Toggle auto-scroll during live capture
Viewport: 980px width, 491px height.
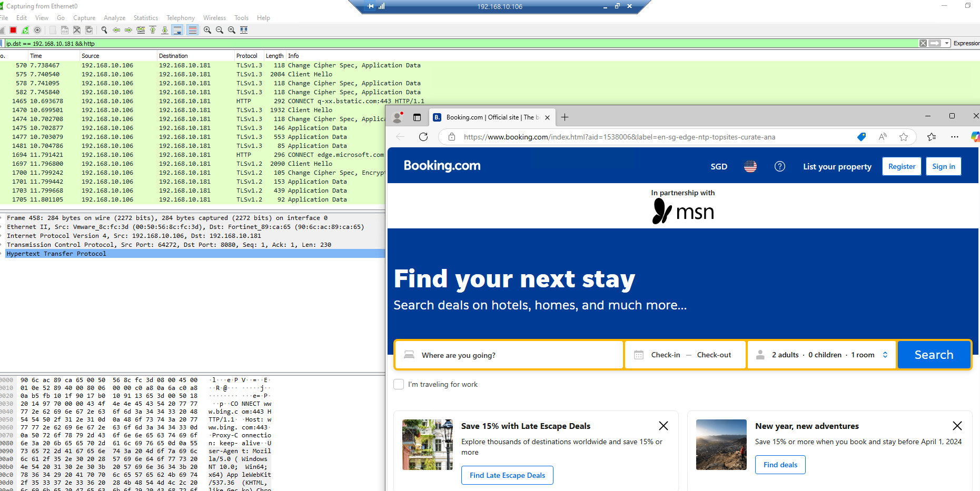177,30
